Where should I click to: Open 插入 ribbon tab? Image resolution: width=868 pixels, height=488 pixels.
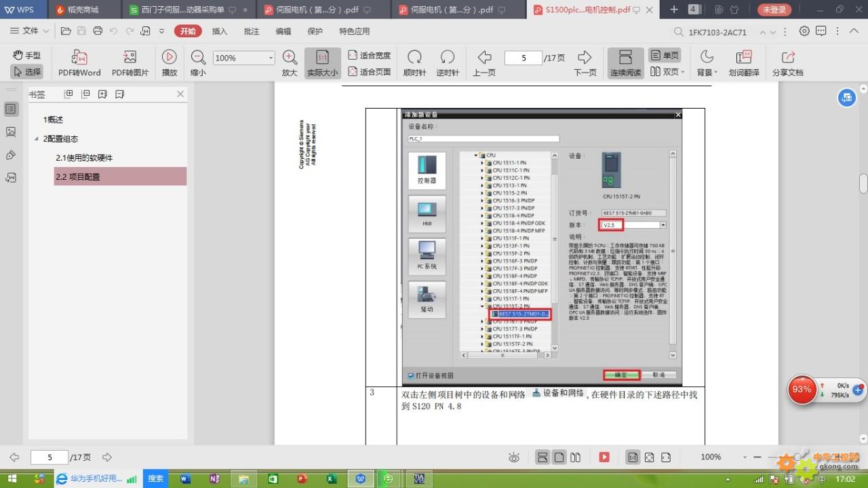[x=220, y=31]
